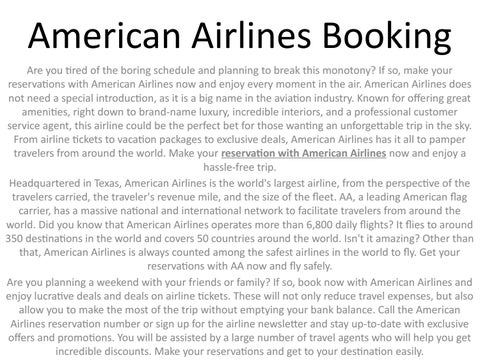Open the 'reservation with American Airlines' hyperlink
The image size is (480, 360).
(304, 153)
